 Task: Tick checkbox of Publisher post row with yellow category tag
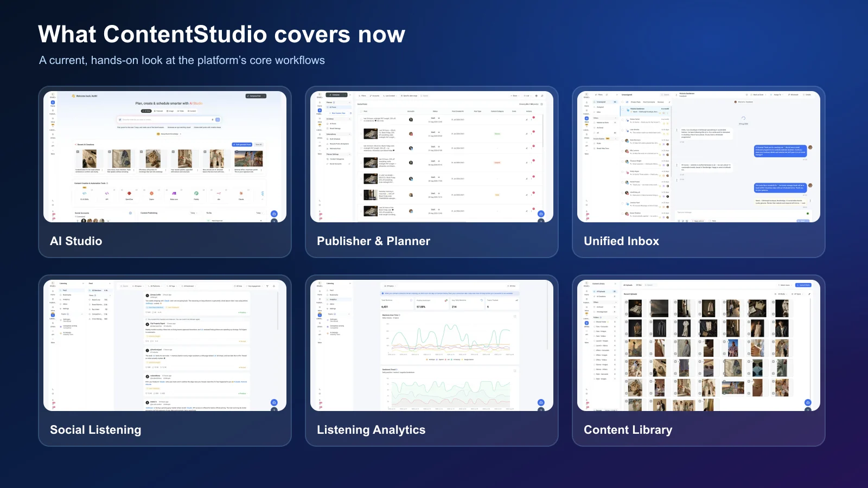click(x=361, y=195)
